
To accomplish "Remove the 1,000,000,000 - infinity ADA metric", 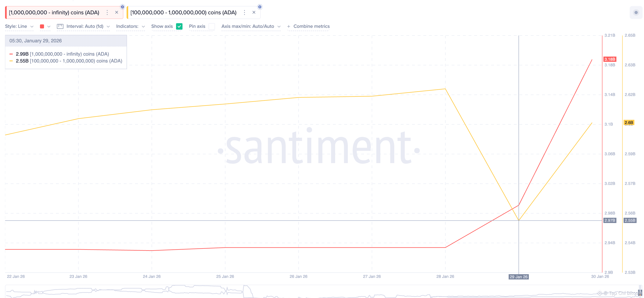I will click(x=116, y=13).
